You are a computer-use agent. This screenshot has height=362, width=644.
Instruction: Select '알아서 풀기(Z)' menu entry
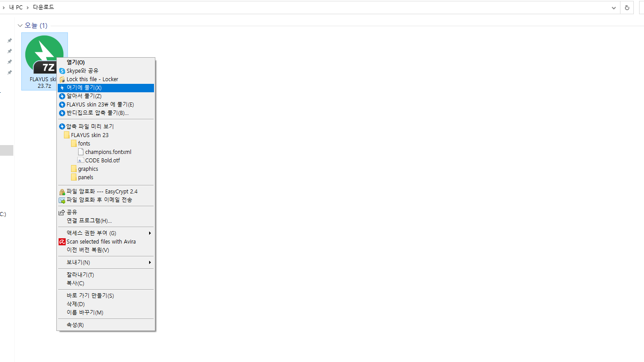pyautogui.click(x=106, y=96)
